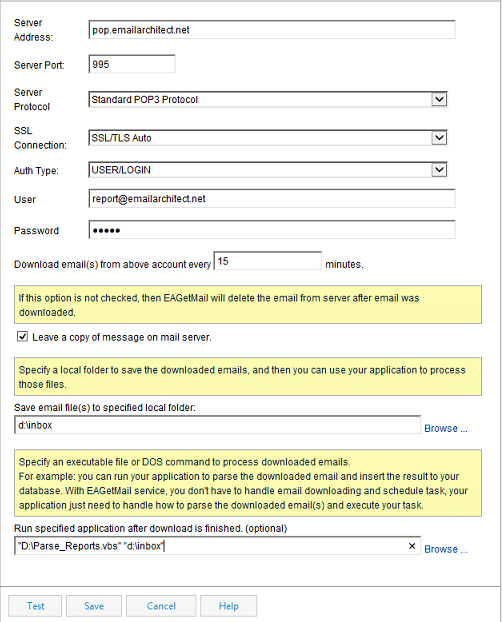Click the download interval minutes field

(x=268, y=261)
